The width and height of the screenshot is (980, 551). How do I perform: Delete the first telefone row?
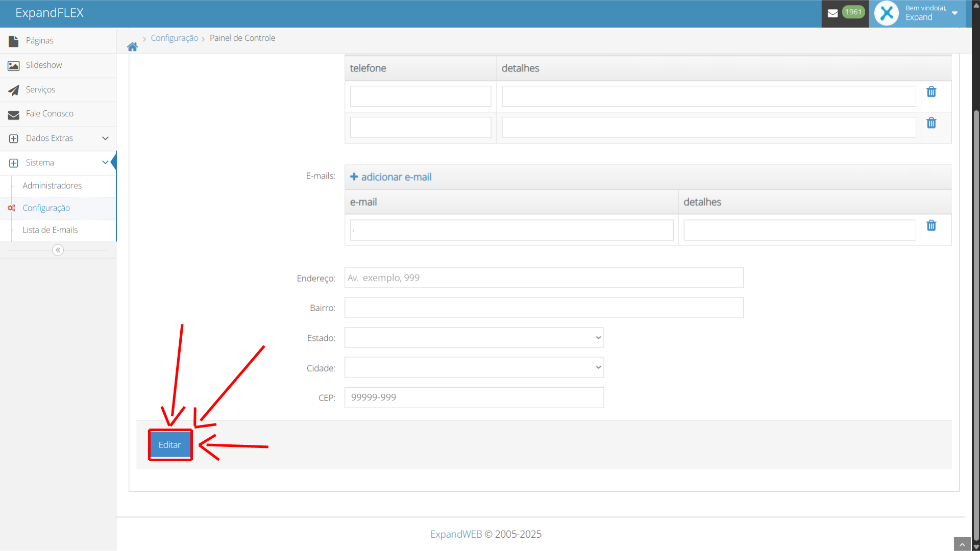tap(931, 92)
